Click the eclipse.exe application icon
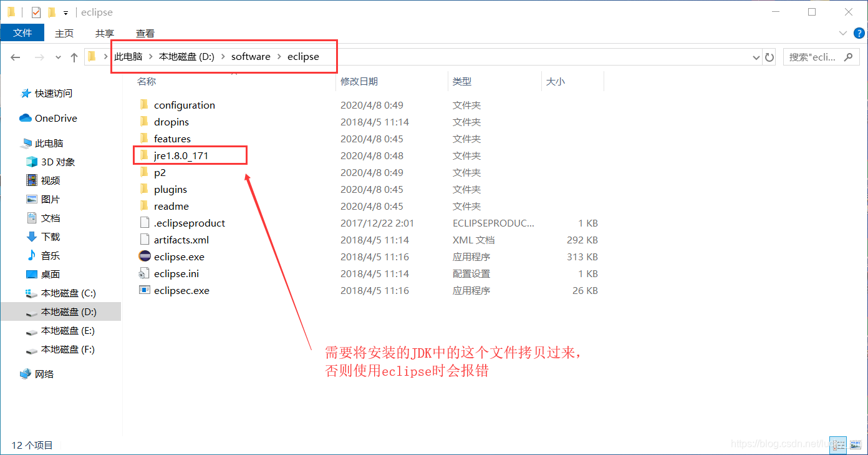The height and width of the screenshot is (455, 868). pos(145,257)
